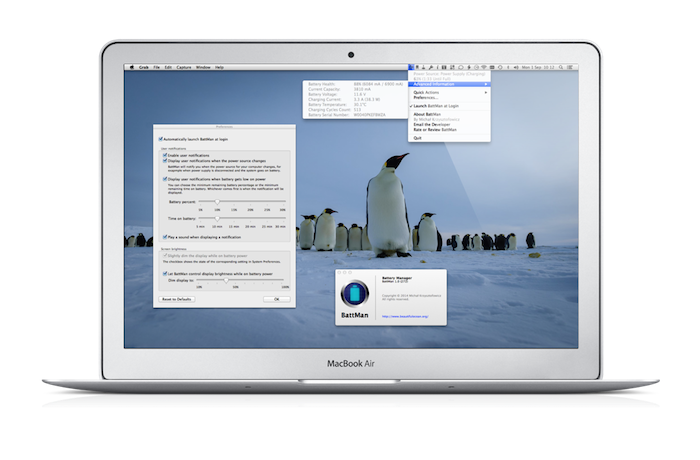The height and width of the screenshot is (460, 700).
Task: Choose Quit from BattMan menu
Action: click(x=449, y=138)
